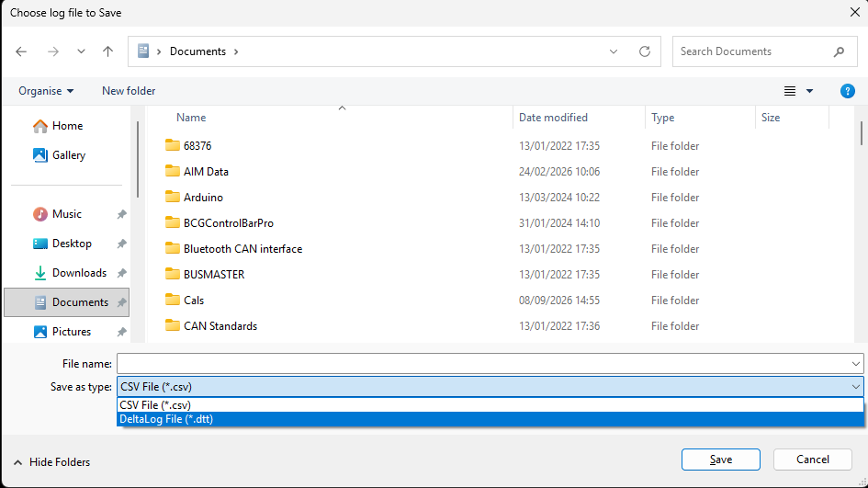The image size is (868, 488).
Task: Open Desktop in the sidebar
Action: tap(62, 244)
